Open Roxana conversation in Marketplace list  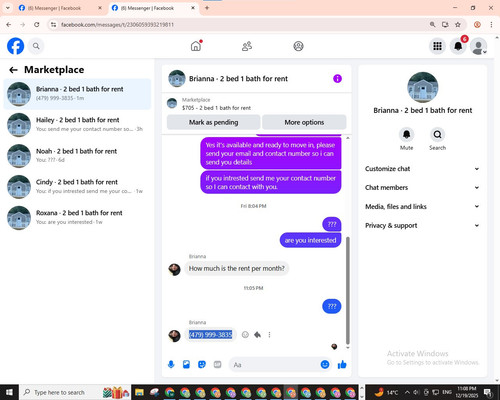[x=77, y=218]
